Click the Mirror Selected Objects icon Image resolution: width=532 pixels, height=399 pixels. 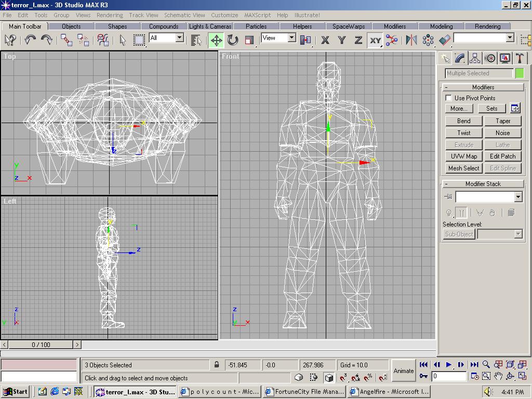click(x=411, y=40)
